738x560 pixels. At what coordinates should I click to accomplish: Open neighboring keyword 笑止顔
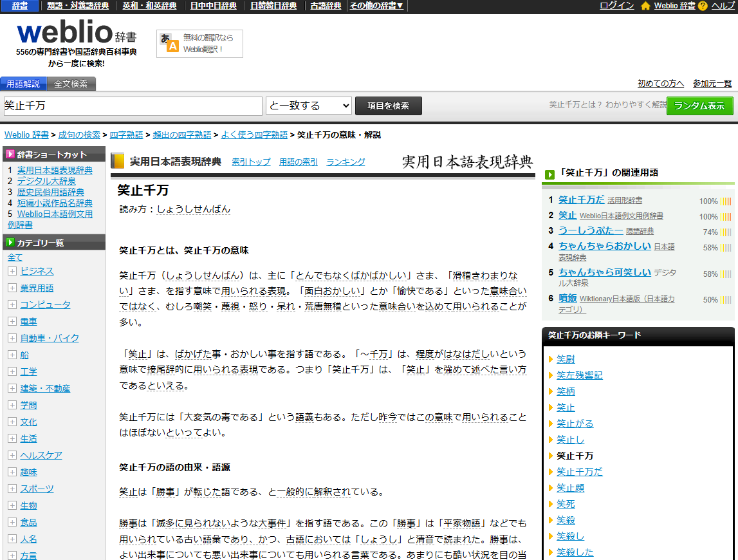pyautogui.click(x=571, y=488)
